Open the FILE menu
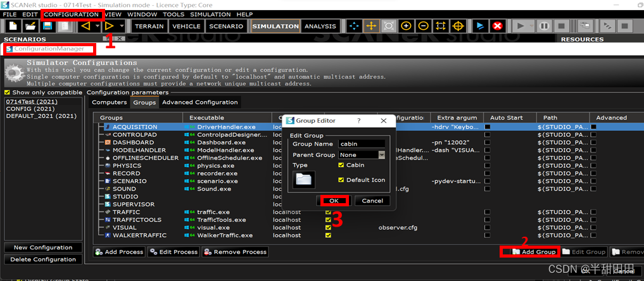The width and height of the screenshot is (644, 281). click(10, 15)
